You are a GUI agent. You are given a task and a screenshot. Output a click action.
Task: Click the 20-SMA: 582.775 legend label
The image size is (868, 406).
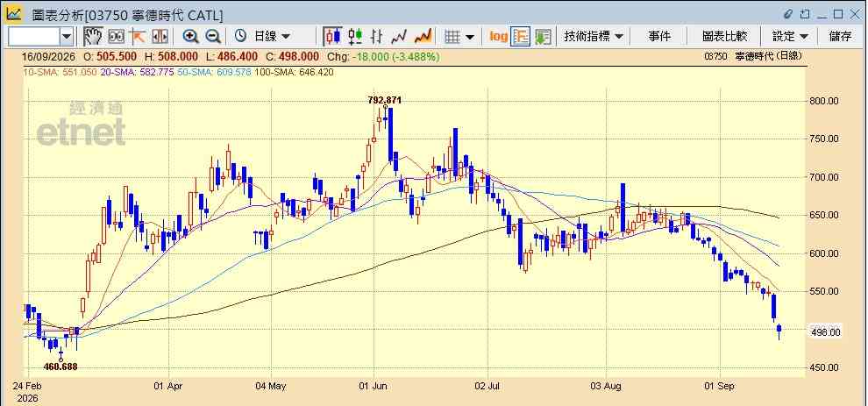[x=138, y=72]
